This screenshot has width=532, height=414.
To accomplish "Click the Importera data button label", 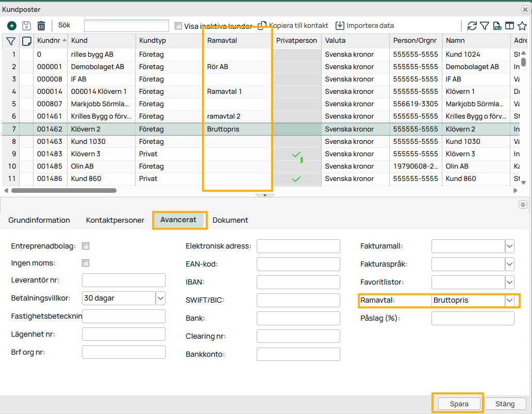I will (x=370, y=26).
